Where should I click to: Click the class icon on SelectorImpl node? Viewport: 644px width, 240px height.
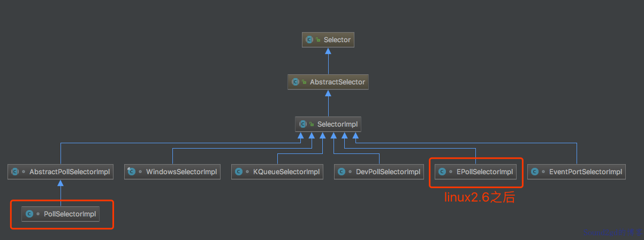click(x=303, y=125)
